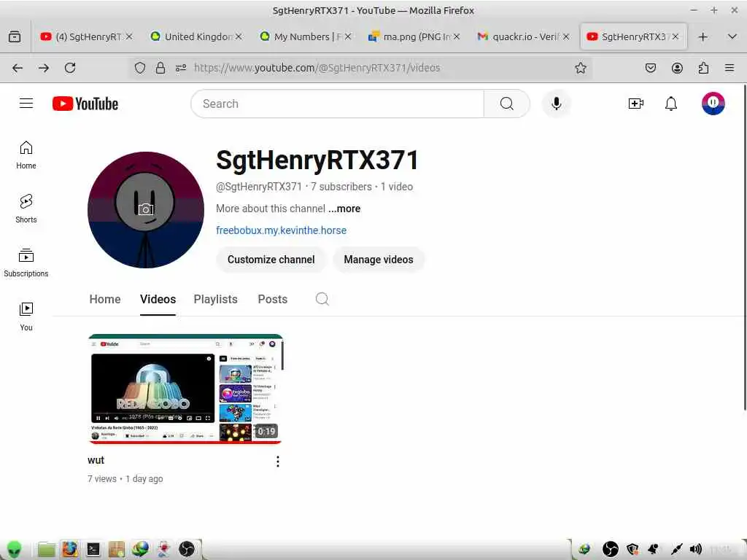Open YouTube notifications bell
The height and width of the screenshot is (560, 747).
click(x=671, y=104)
